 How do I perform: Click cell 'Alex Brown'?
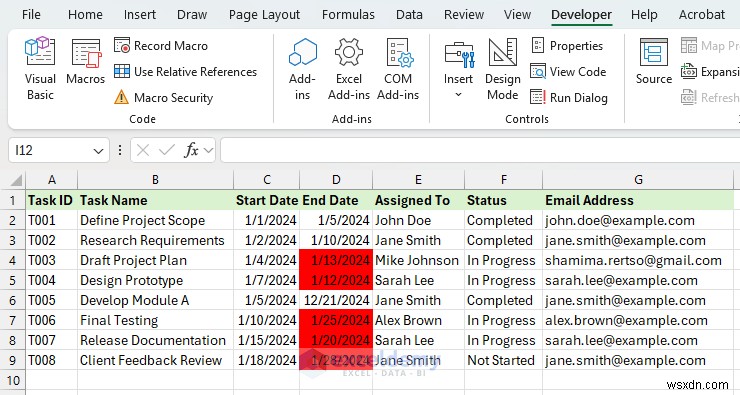[x=418, y=320]
